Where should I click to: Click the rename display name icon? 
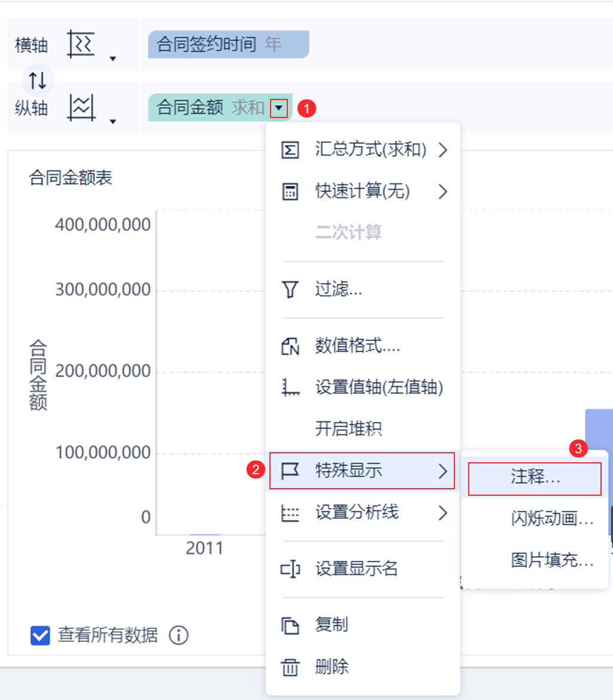[290, 569]
